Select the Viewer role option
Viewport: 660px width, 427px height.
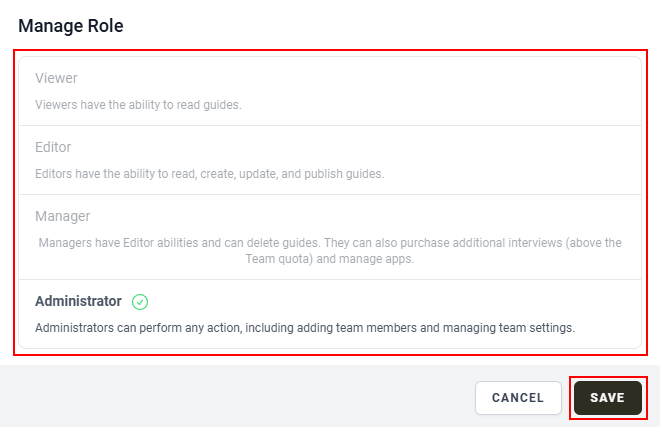[330, 91]
